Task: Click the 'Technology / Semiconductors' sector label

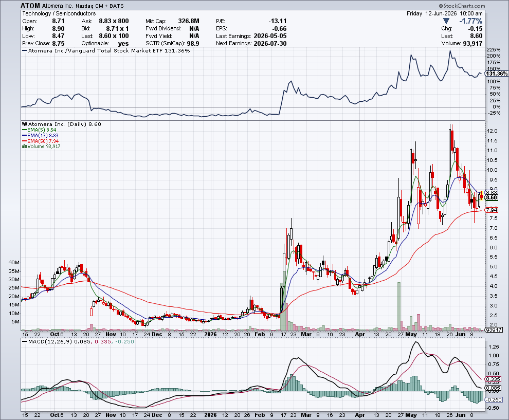Action: (59, 13)
